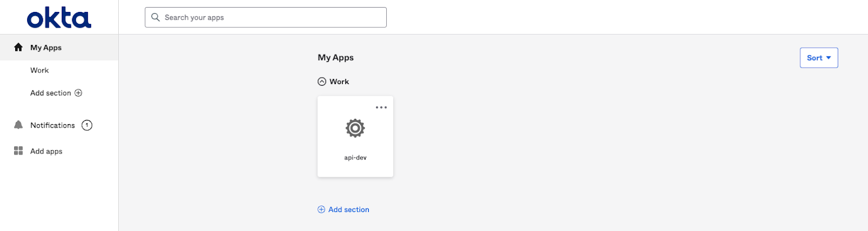Open Notifications from the sidebar
The width and height of the screenshot is (868, 231).
click(x=53, y=125)
